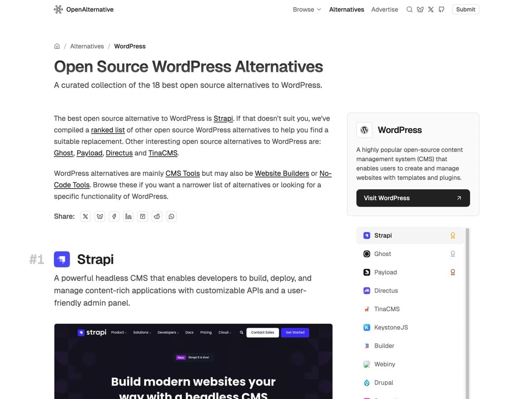Go to Alternatives breadcrumb link
The width and height of the screenshot is (532, 399).
[87, 46]
